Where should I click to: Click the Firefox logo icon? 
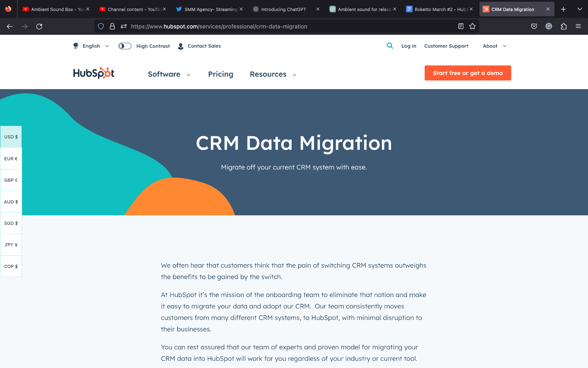(8, 9)
